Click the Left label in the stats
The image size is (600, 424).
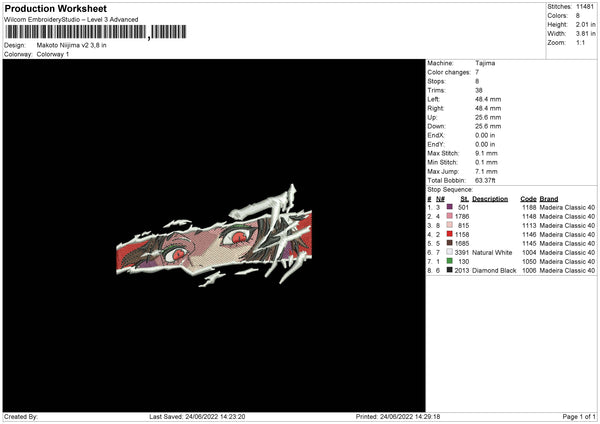[x=434, y=99]
